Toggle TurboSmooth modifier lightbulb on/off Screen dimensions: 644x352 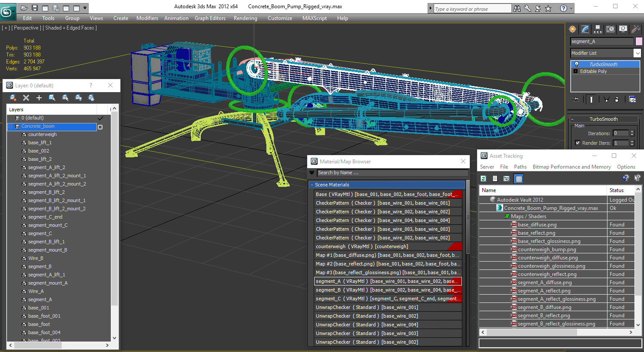pyautogui.click(x=576, y=64)
